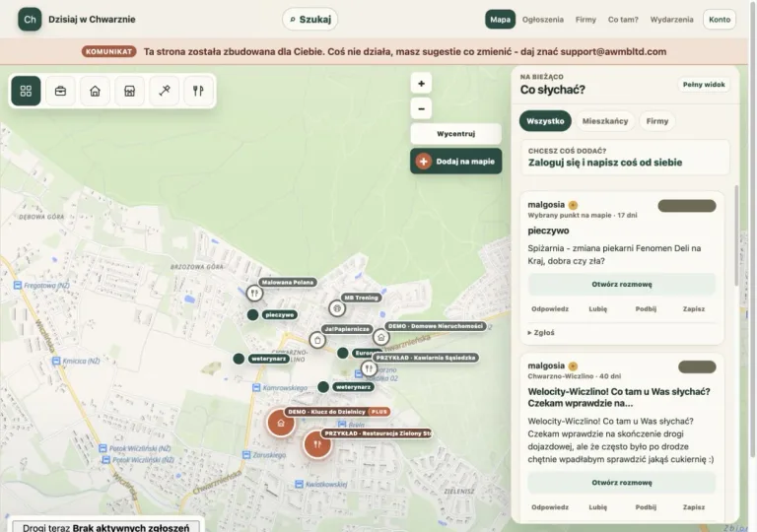
Task: Click Drogi teraz status bar
Action: pyautogui.click(x=105, y=527)
